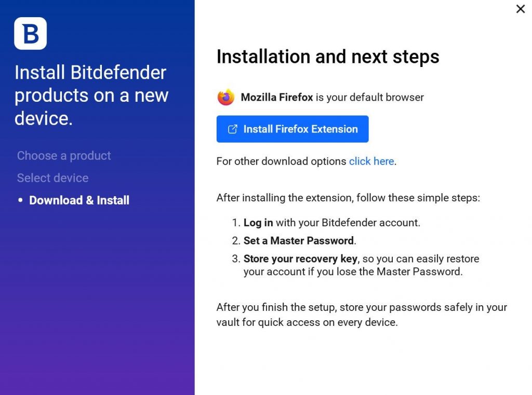
Task: Open other download options via click here link
Action: point(371,161)
